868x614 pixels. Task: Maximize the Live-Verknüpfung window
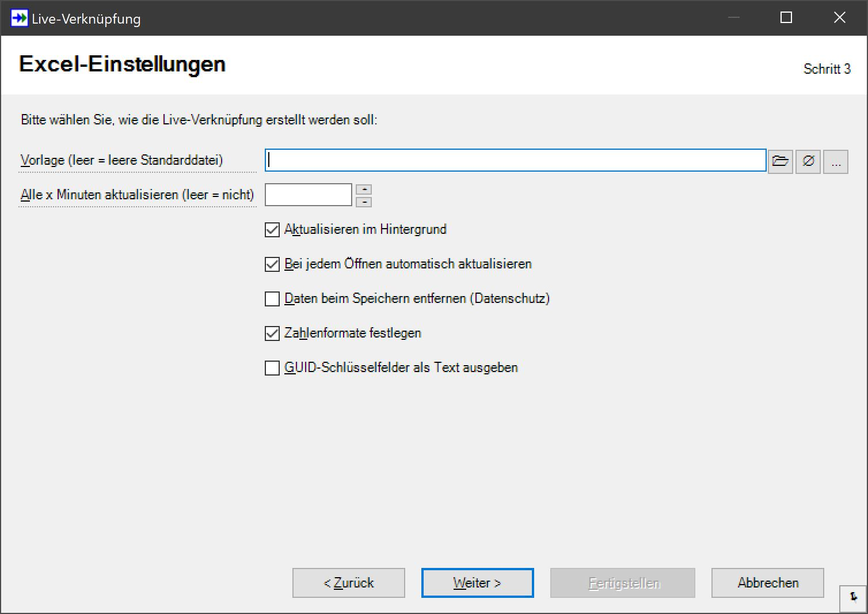pyautogui.click(x=786, y=18)
